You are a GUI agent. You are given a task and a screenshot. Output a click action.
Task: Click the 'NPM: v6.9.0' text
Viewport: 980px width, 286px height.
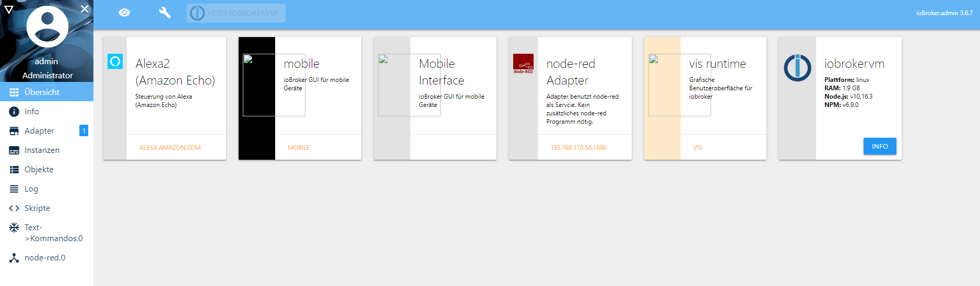(842, 105)
